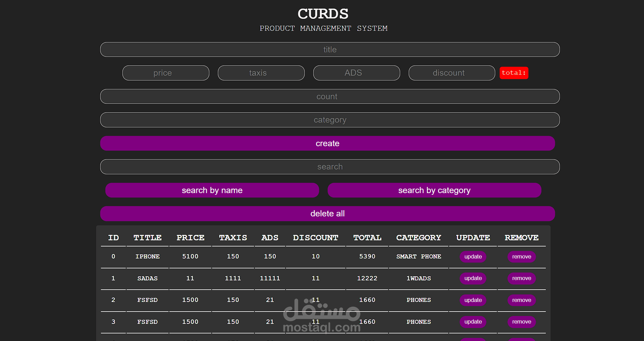Click the taxis input field
This screenshot has height=341, width=644.
pyautogui.click(x=261, y=73)
